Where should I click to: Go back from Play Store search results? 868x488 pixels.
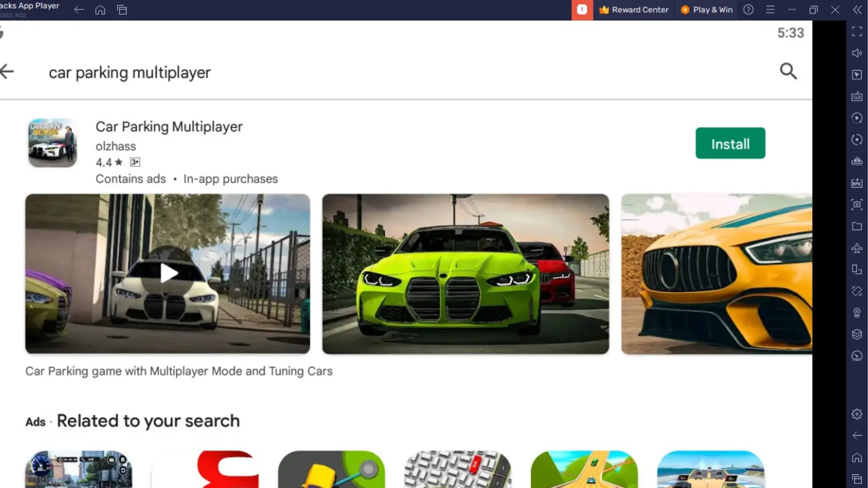pos(7,71)
